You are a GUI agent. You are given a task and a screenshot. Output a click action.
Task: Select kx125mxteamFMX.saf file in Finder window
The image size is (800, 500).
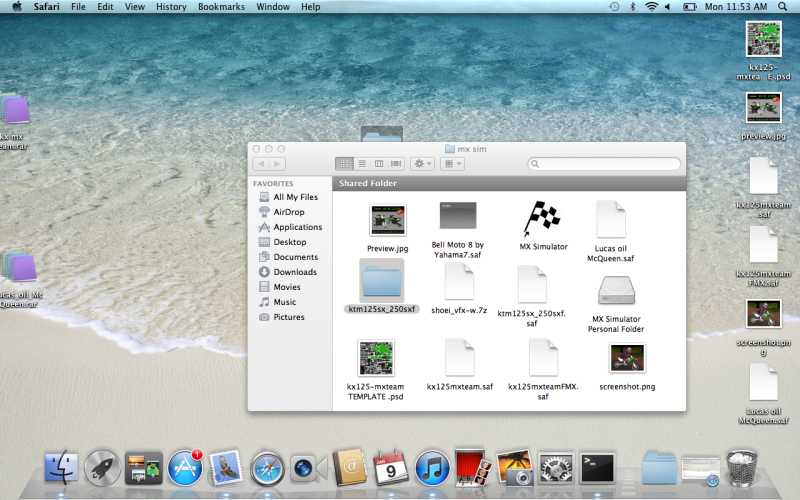[x=543, y=358]
